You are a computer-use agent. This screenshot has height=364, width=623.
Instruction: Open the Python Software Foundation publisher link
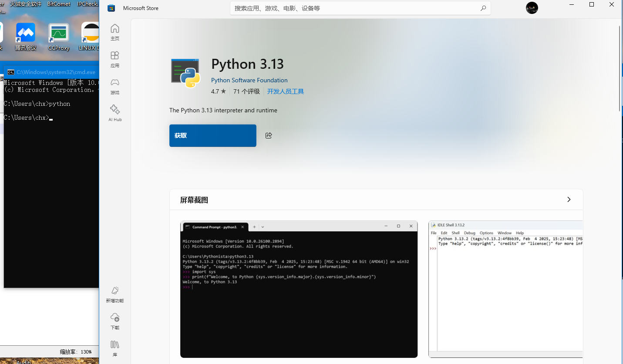click(249, 80)
